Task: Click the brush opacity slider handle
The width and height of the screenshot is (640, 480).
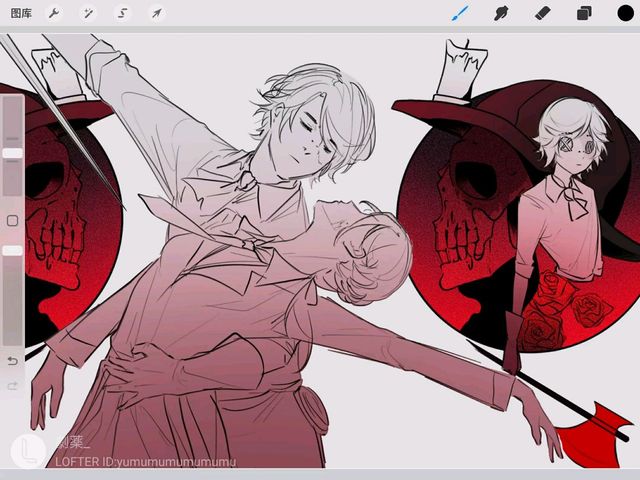Action: click(12, 250)
